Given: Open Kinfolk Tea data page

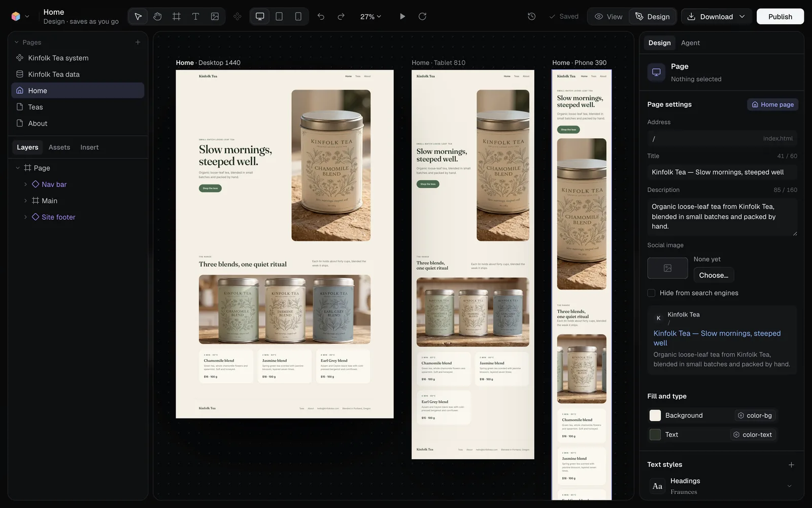Looking at the screenshot, I should [78, 74].
